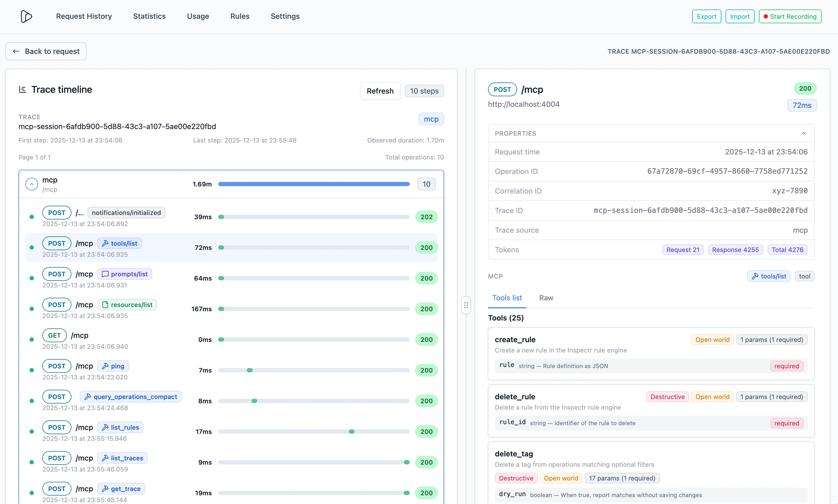838x504 pixels.
Task: Click the panel resize drag handle between panes
Action: click(466, 305)
